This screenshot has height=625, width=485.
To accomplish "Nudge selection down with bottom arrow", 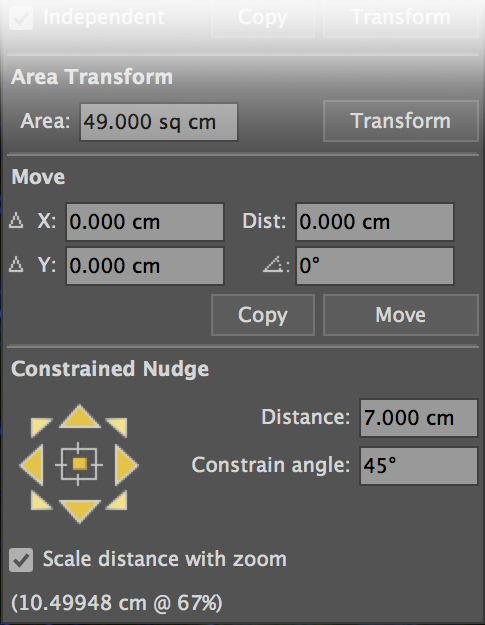I will [x=80, y=511].
